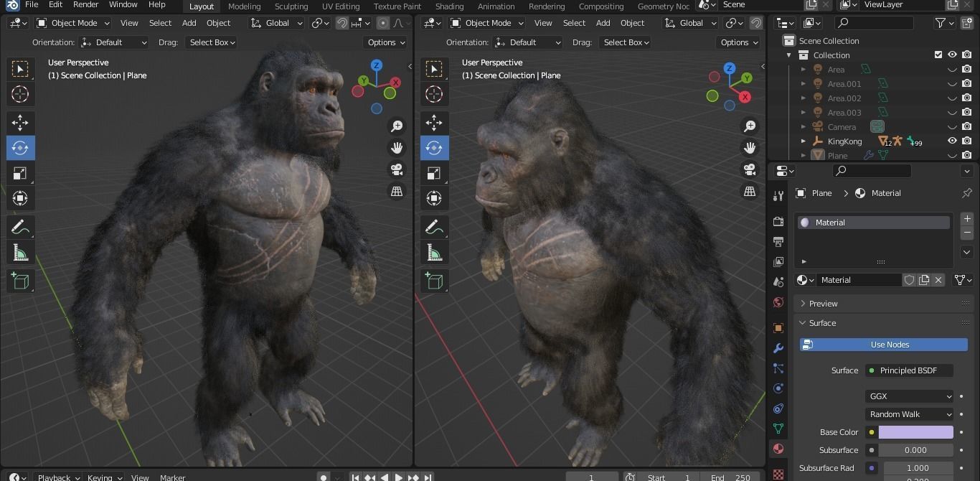Select the Add Cube tool in left viewport
The image size is (980, 481).
click(20, 281)
